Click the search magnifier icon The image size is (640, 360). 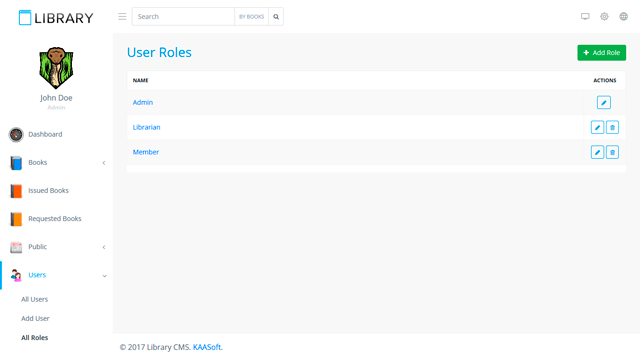[276, 17]
